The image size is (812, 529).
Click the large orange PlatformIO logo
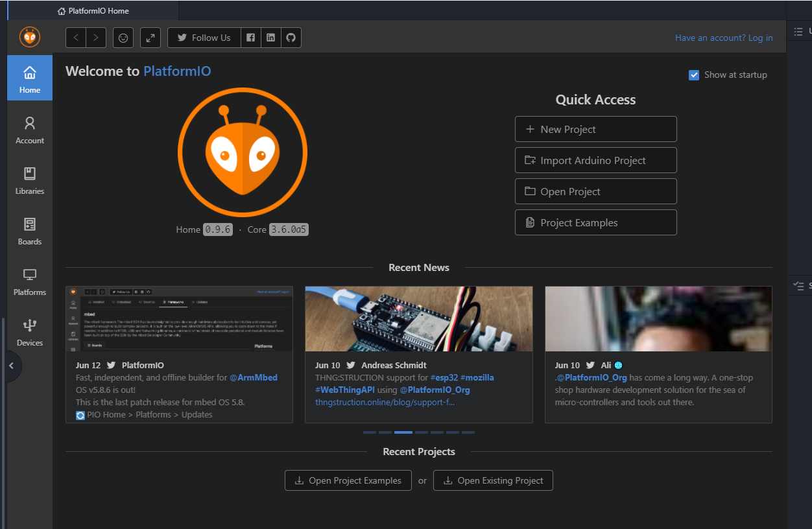[x=243, y=152]
